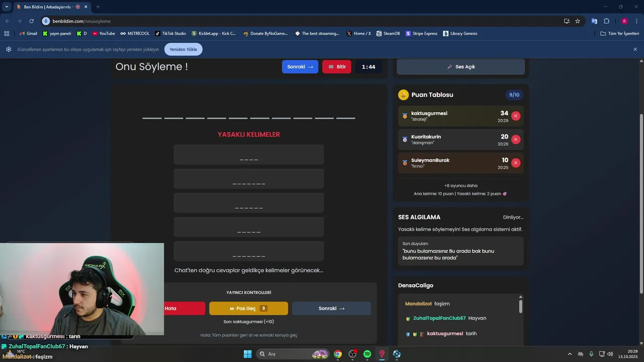
Task: Click the Pas Geç button
Action: 249,308
